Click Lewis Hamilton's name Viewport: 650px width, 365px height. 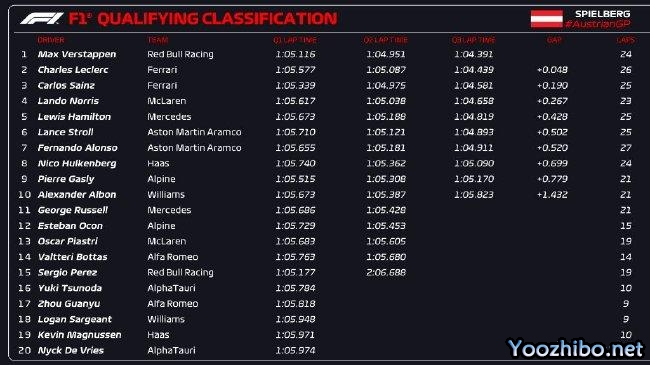click(x=74, y=117)
